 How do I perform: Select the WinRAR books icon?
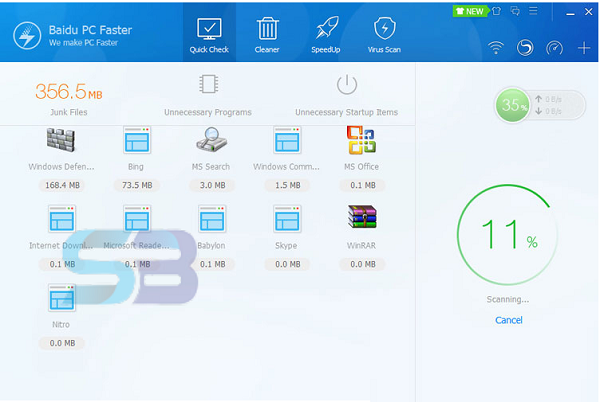[x=362, y=217]
